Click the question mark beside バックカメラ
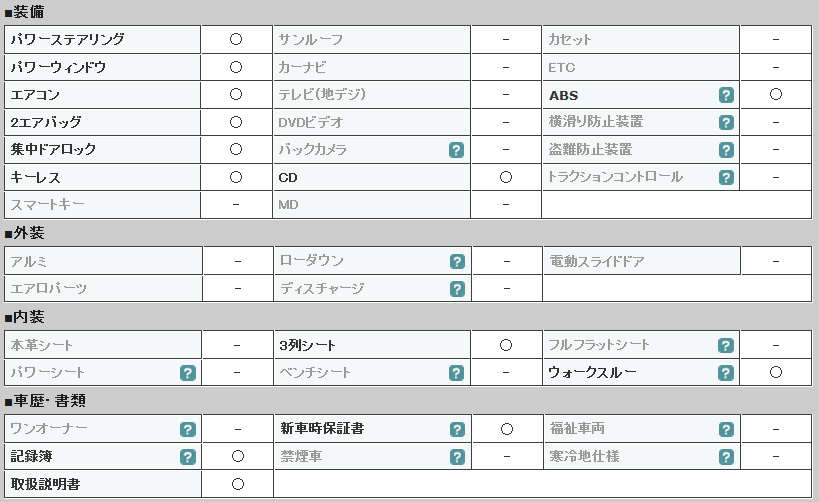This screenshot has height=502, width=819. (456, 150)
